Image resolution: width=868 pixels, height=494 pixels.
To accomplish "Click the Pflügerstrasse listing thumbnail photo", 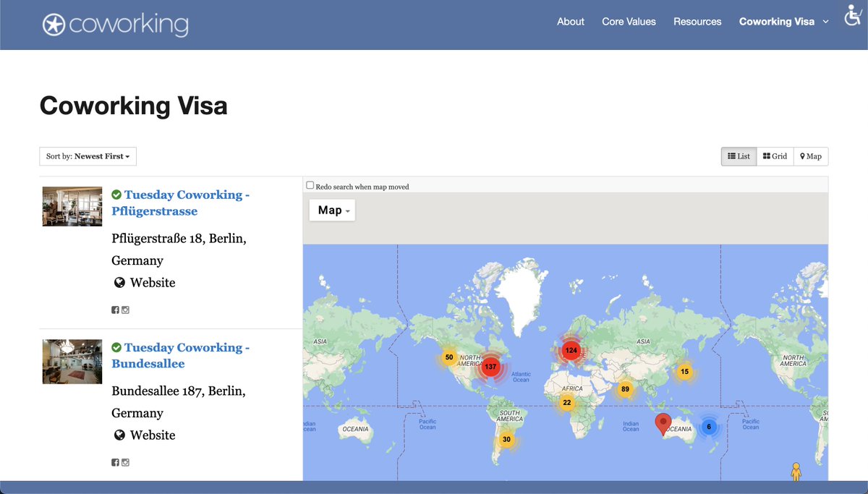I will tap(72, 207).
